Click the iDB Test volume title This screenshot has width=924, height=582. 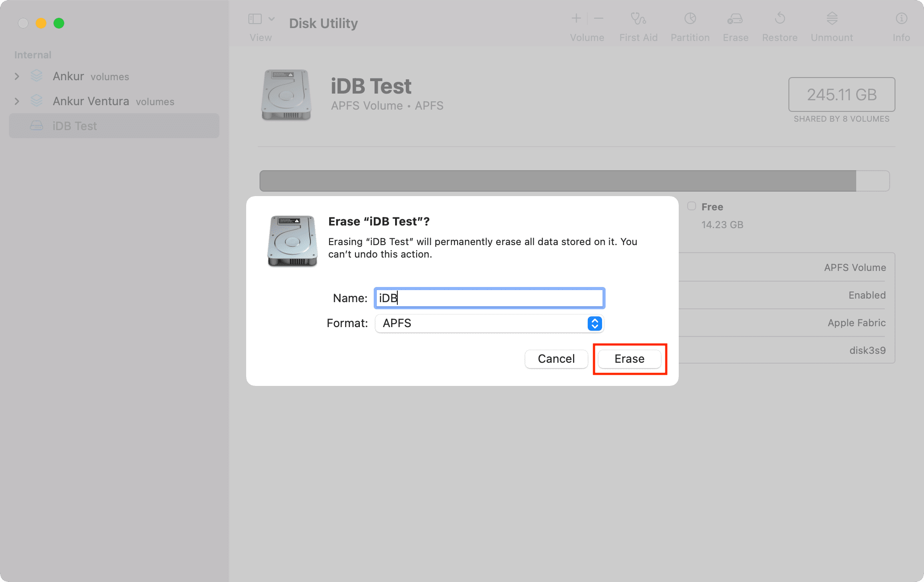[371, 86]
